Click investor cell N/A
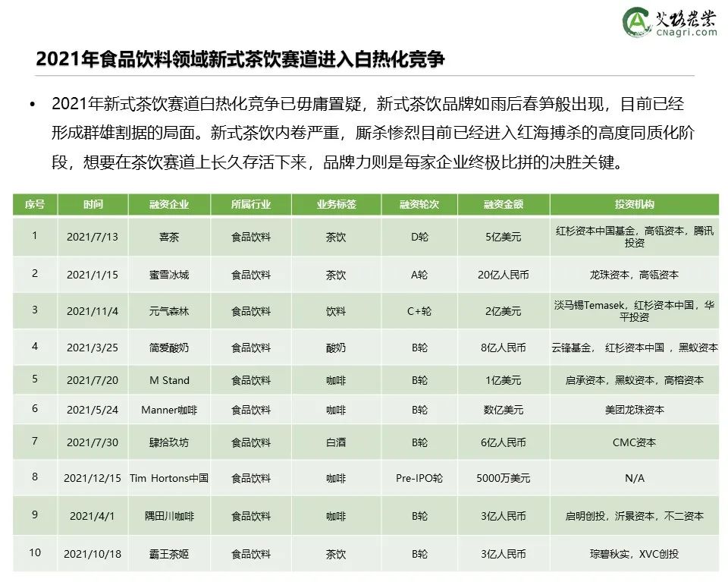This screenshot has width=728, height=582. click(634, 478)
